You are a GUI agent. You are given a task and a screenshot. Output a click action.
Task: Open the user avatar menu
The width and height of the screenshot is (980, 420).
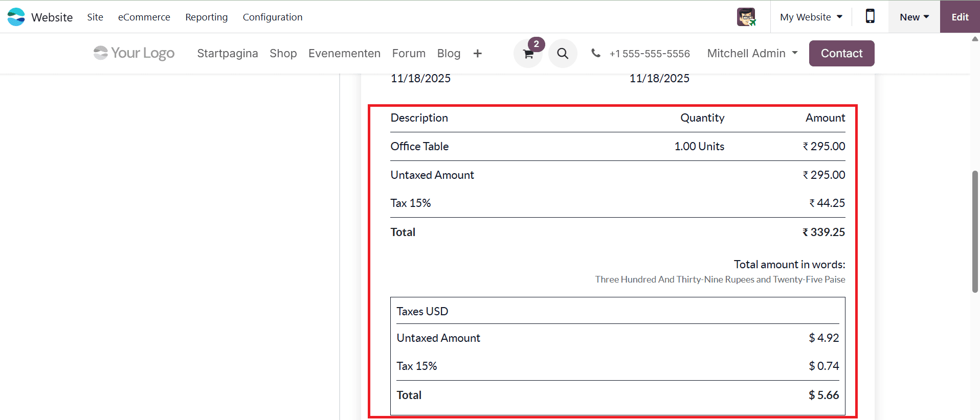point(746,16)
